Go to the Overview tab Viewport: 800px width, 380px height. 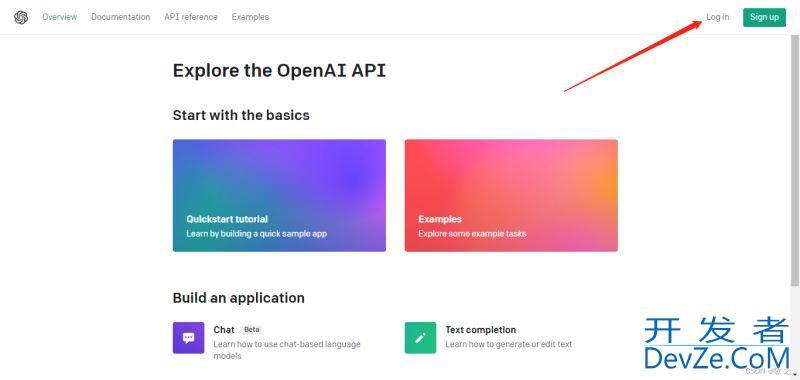[x=60, y=17]
